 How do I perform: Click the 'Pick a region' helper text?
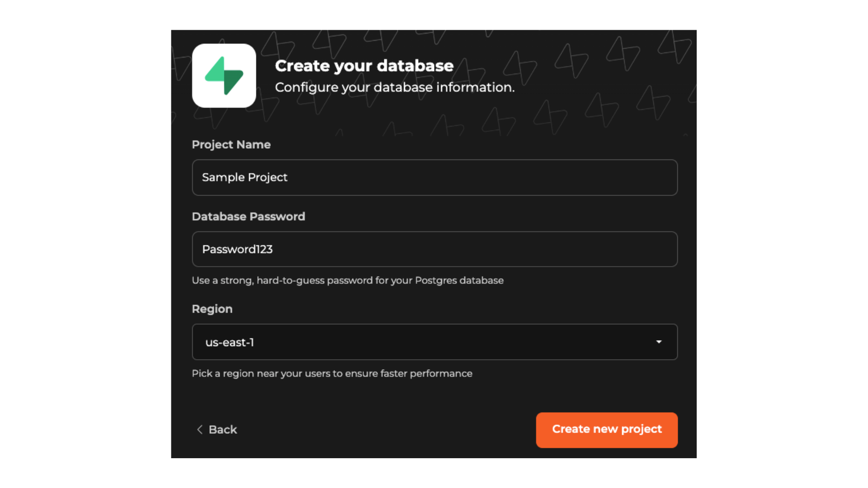332,374
